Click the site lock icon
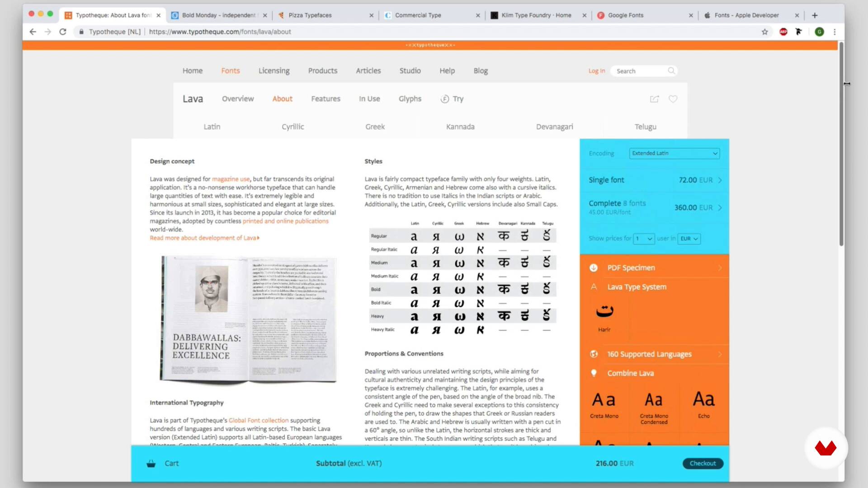This screenshot has height=488, width=868. [81, 32]
